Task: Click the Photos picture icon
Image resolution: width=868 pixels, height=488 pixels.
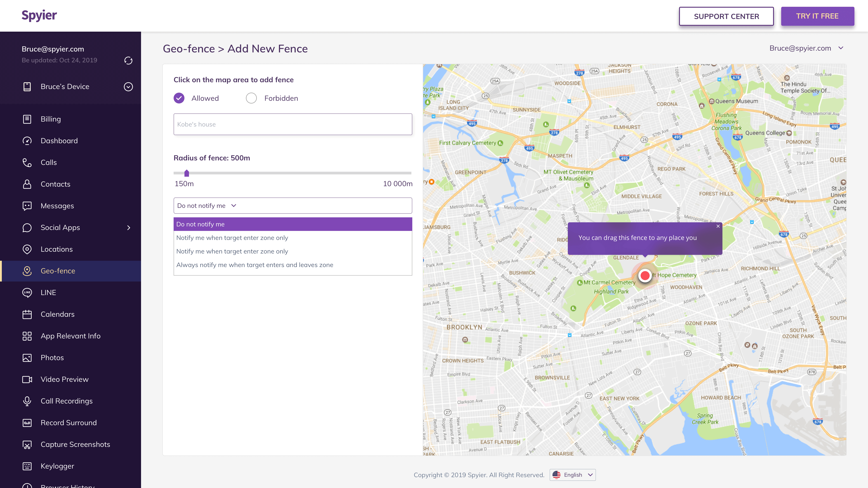Action: [x=27, y=358]
